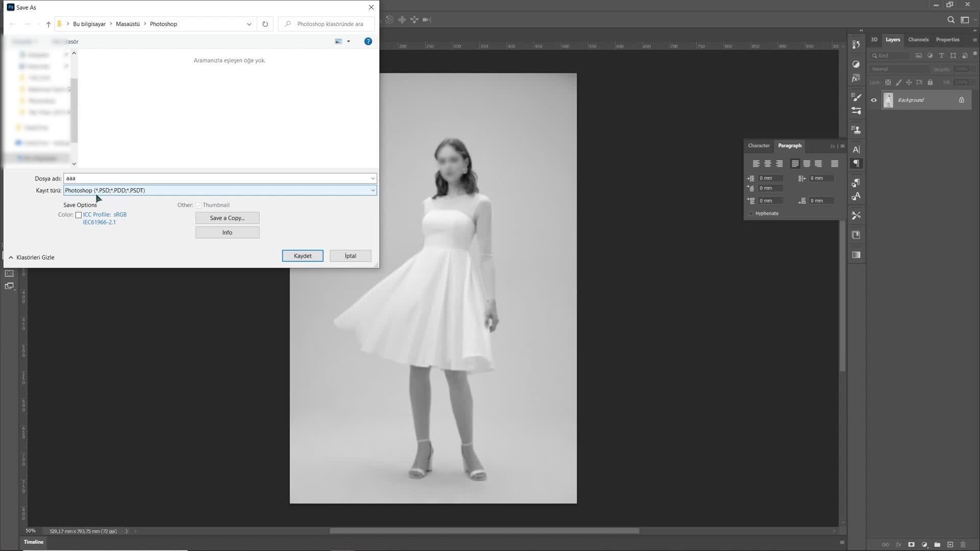
Task: Click the ICC Profile sRGB link
Action: 104,214
